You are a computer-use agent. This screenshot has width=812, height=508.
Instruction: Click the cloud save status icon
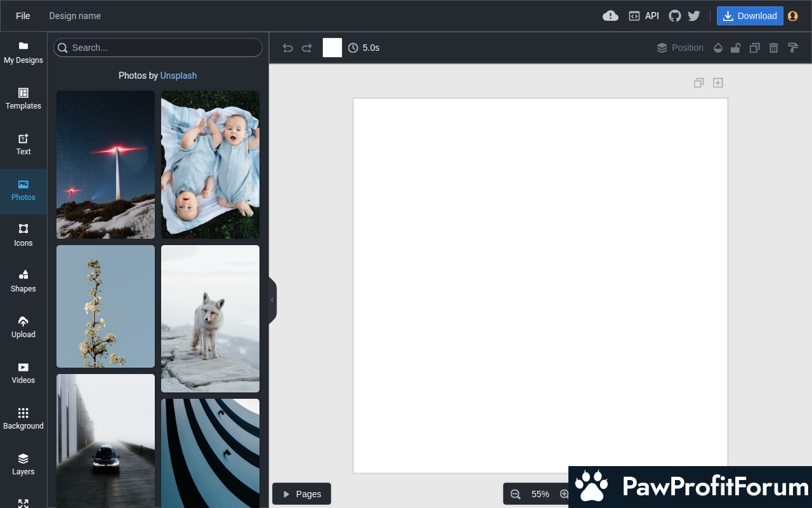click(610, 16)
